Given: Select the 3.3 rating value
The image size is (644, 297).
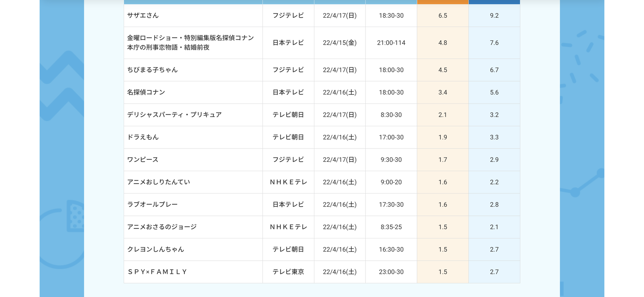Looking at the screenshot, I should point(494,137).
